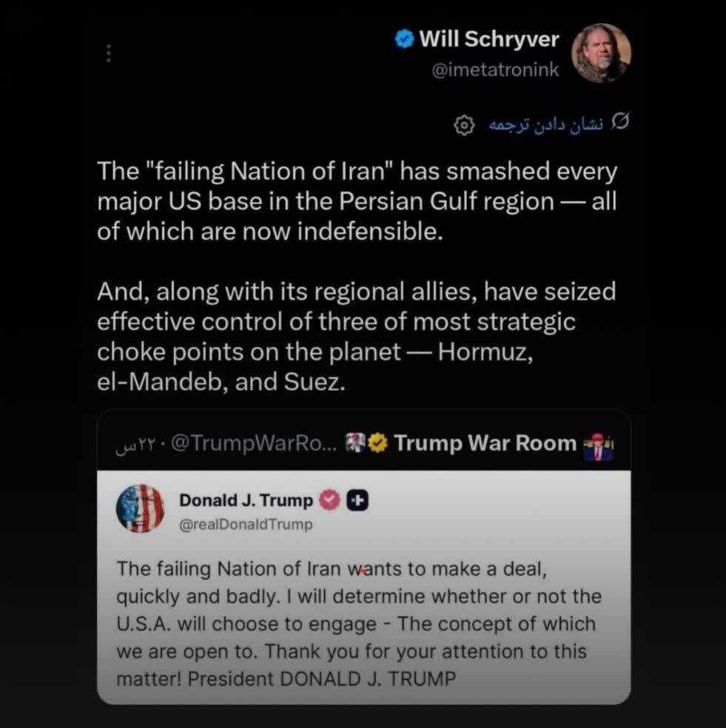Viewport: 726px width, 728px height.
Task: Click the small affiliate badge image near gold checkmark
Action: pyautogui.click(x=356, y=442)
